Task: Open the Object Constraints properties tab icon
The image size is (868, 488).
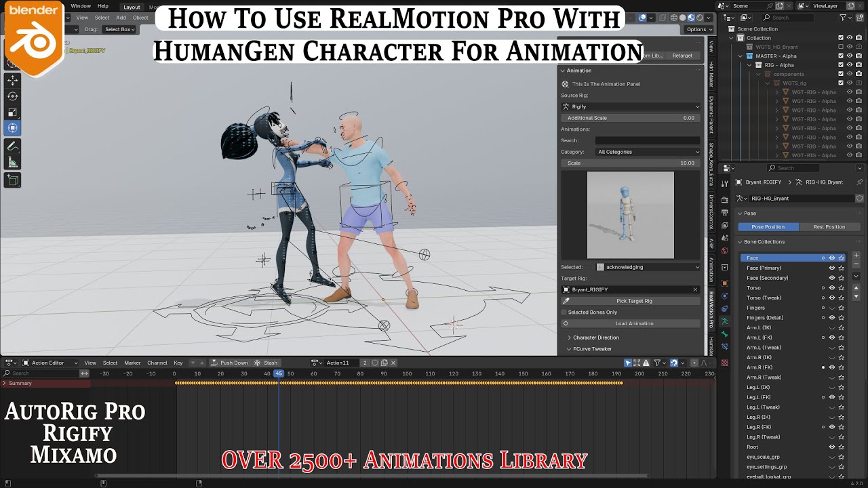Action: [x=724, y=308]
